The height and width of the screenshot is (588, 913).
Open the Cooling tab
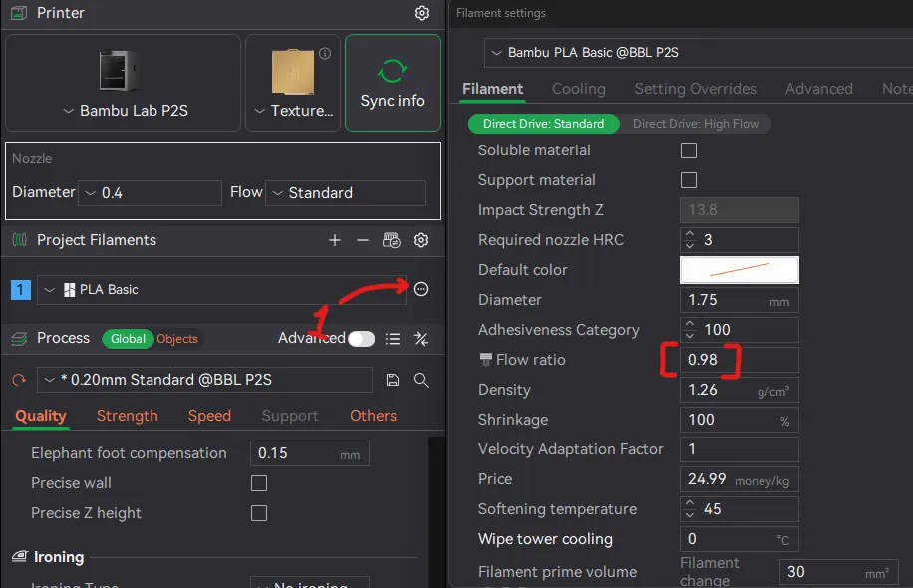[579, 89]
